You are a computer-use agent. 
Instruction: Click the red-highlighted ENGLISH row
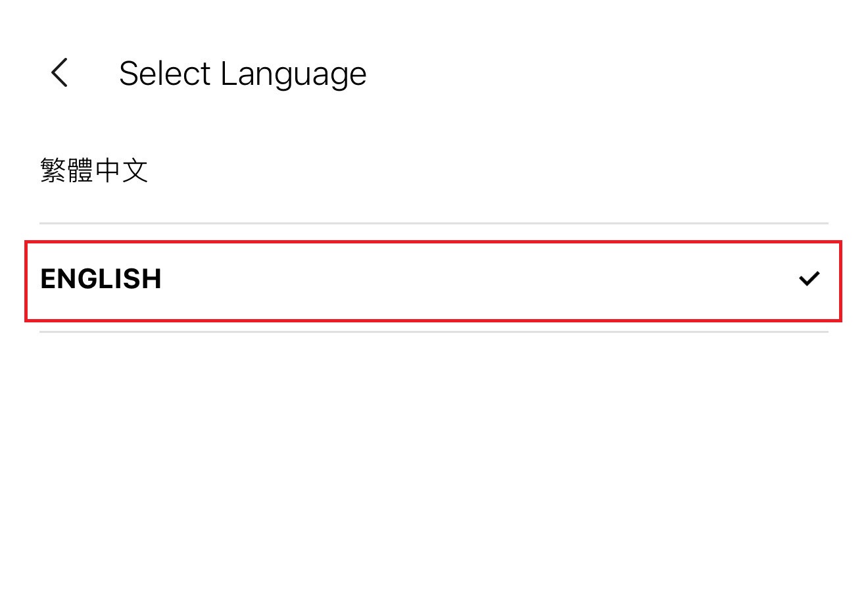coord(433,280)
